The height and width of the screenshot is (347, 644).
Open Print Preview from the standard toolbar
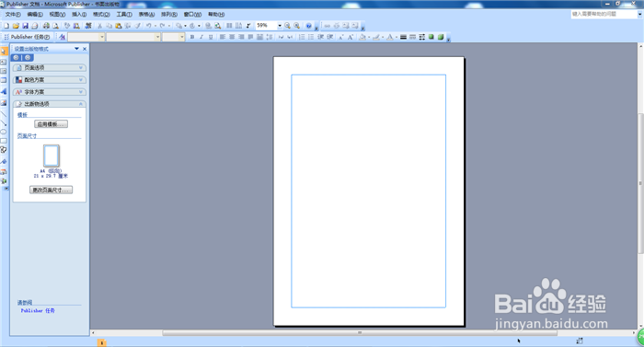pyautogui.click(x=55, y=26)
